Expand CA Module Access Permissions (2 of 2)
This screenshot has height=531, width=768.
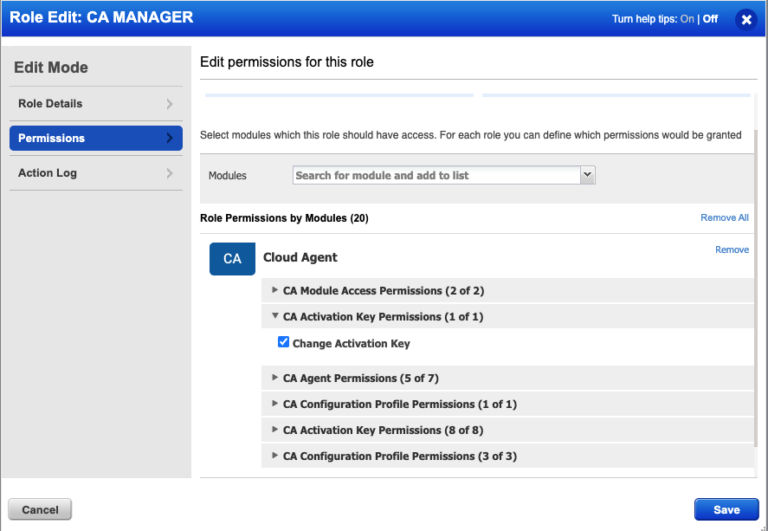pyautogui.click(x=507, y=290)
